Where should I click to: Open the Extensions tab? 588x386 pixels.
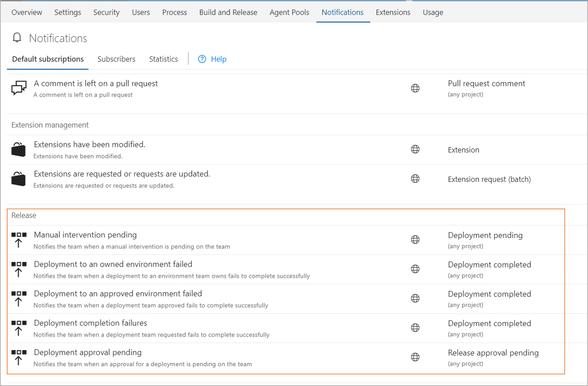pyautogui.click(x=393, y=12)
